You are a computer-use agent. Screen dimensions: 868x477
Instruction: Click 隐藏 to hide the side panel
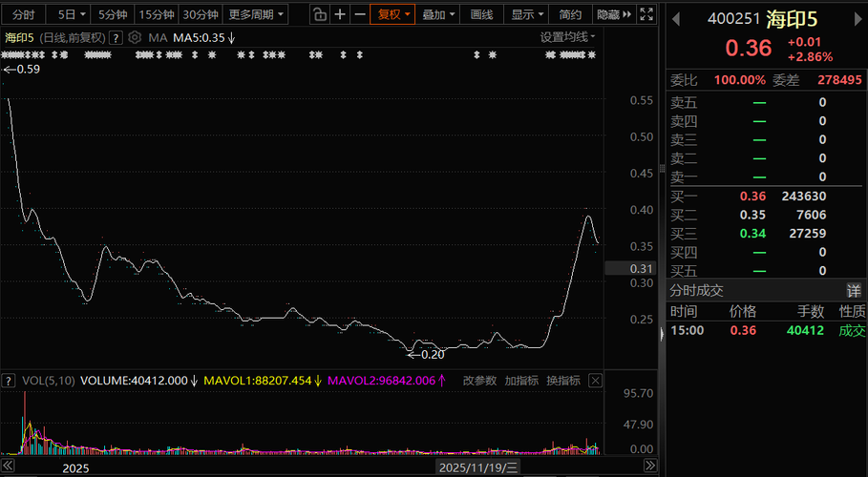pyautogui.click(x=614, y=14)
